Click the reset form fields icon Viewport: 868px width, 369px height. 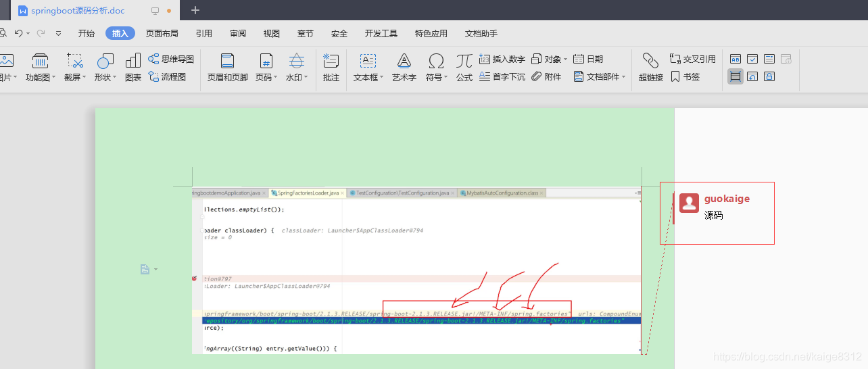point(752,76)
